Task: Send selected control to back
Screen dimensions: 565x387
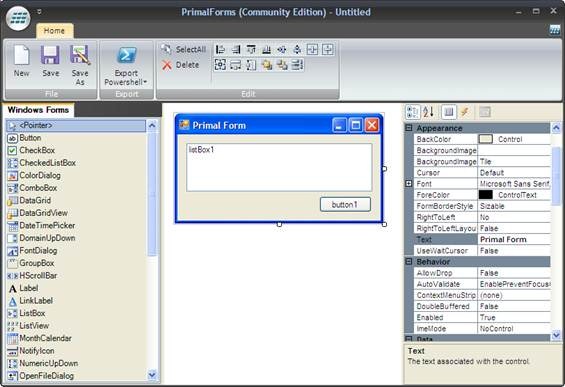Action: pyautogui.click(x=282, y=65)
